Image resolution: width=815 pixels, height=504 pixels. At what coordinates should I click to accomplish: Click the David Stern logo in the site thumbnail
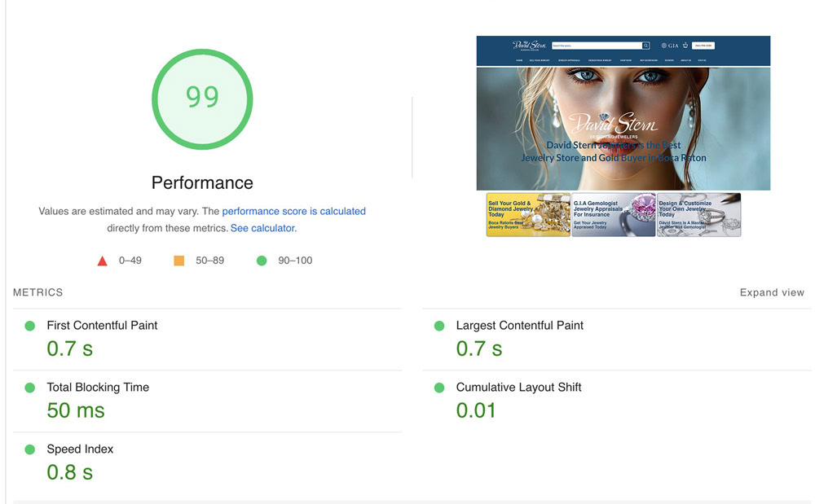pos(528,45)
